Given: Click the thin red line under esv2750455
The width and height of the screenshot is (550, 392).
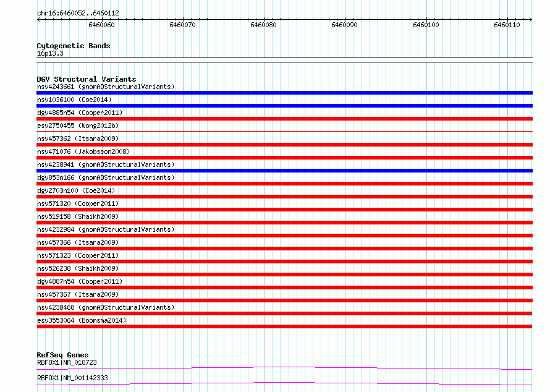Looking at the screenshot, I should coord(284,132).
